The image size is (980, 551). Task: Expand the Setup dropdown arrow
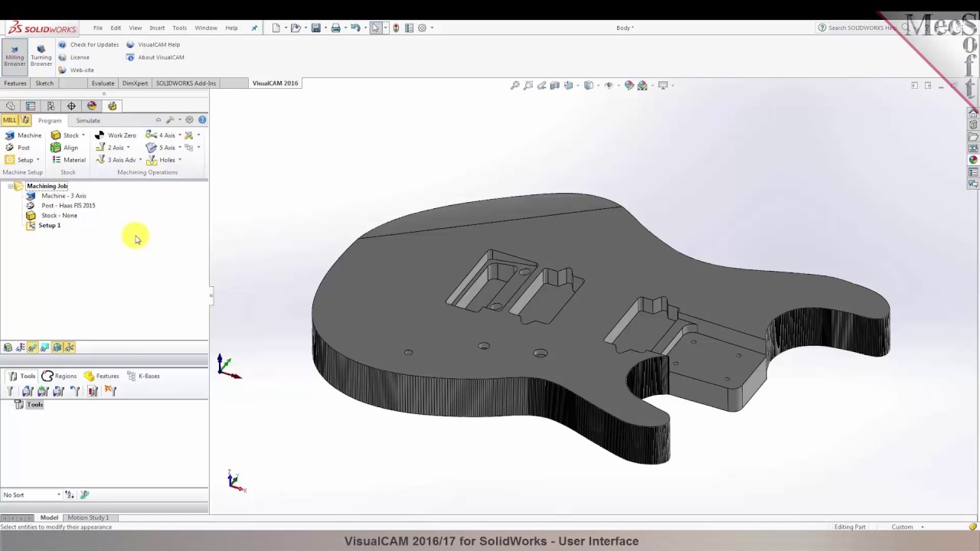pos(38,160)
